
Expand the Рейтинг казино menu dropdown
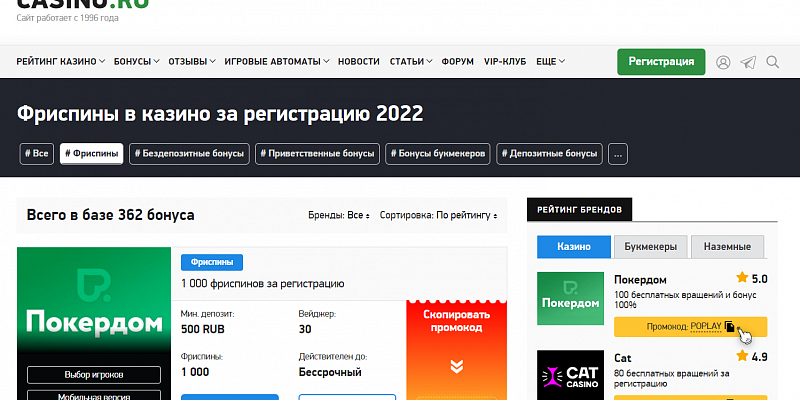pyautogui.click(x=61, y=62)
